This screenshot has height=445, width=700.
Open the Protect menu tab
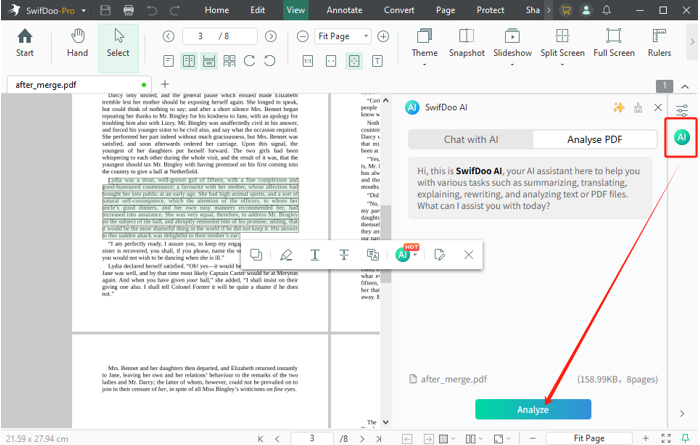[490, 10]
